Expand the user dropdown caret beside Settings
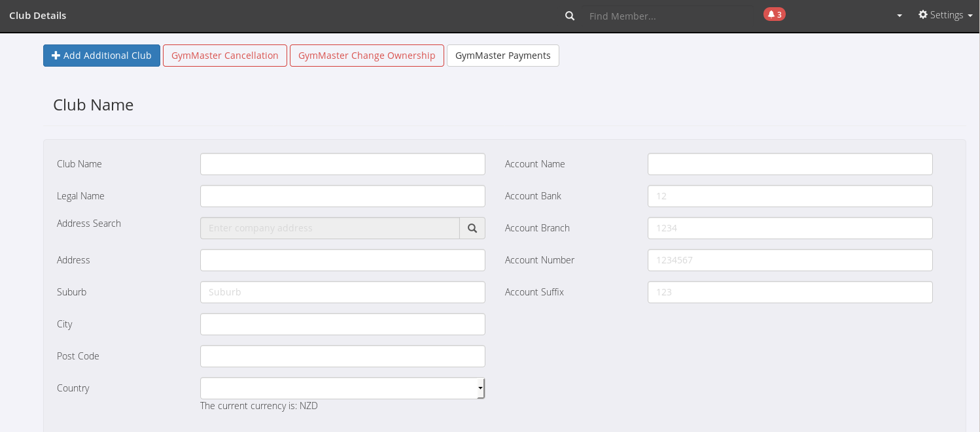Viewport: 980px width, 432px height. pos(900,16)
